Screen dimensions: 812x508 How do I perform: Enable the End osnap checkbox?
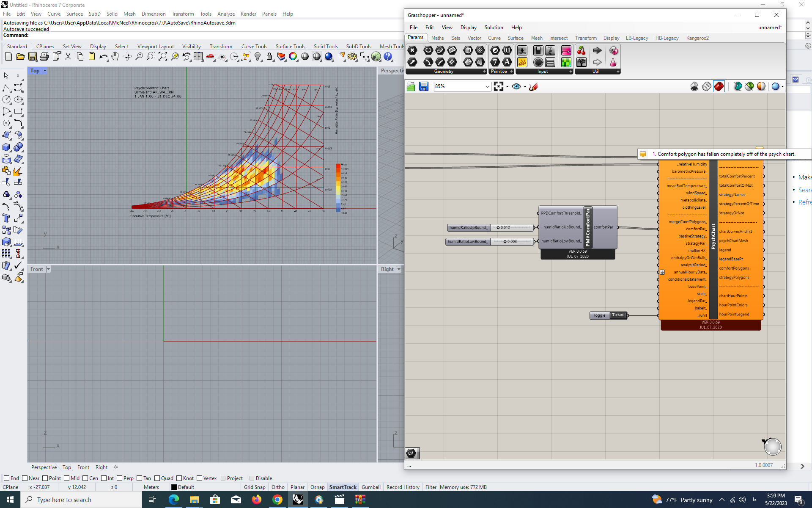coord(6,478)
